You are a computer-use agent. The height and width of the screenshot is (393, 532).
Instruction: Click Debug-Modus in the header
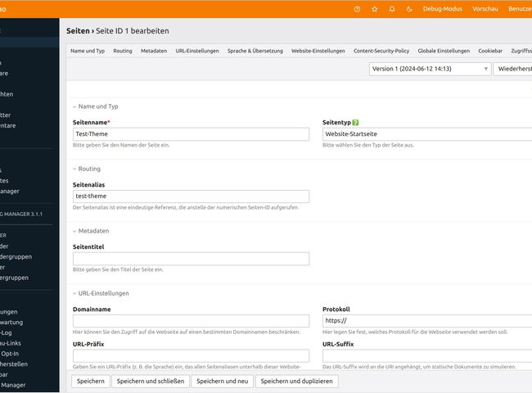pos(443,9)
